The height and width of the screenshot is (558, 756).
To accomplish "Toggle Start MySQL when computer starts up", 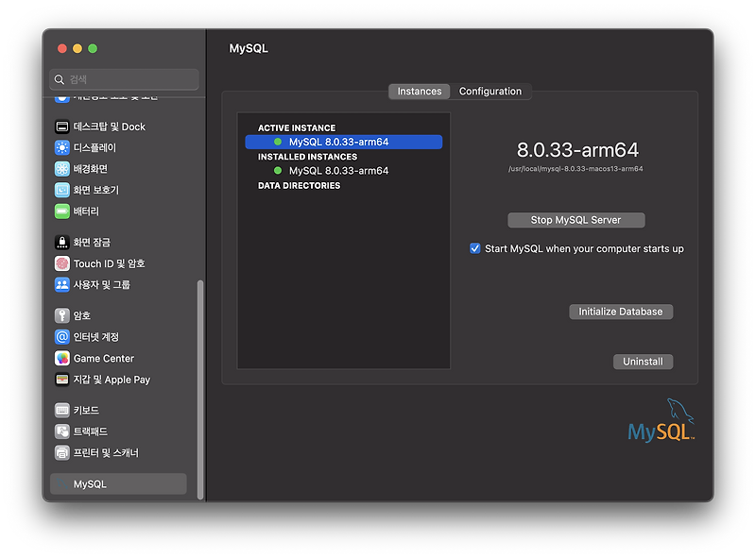I will pos(475,248).
